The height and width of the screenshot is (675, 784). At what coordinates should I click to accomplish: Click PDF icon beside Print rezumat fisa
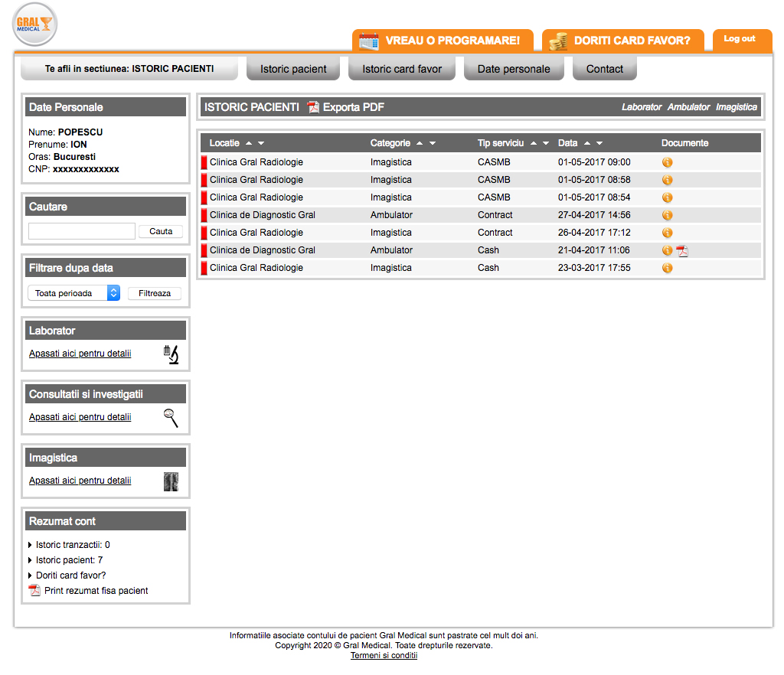pos(34,591)
